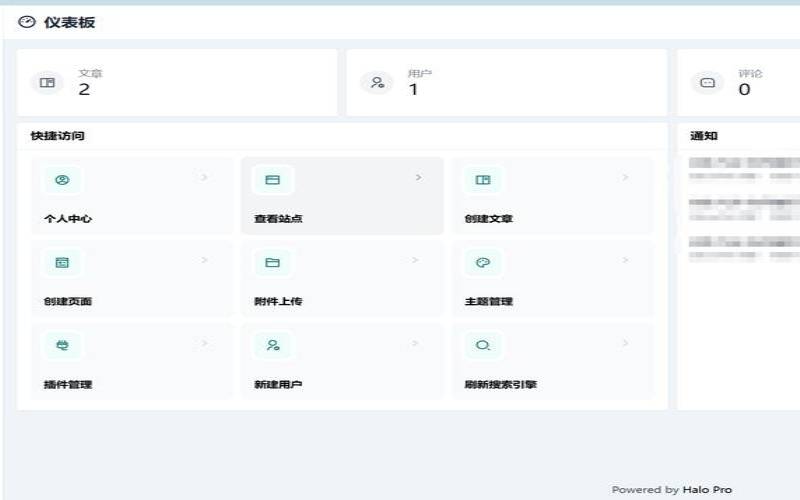This screenshot has height=500, width=800.
Task: Click the 附件上传 folder icon
Action: point(272,263)
